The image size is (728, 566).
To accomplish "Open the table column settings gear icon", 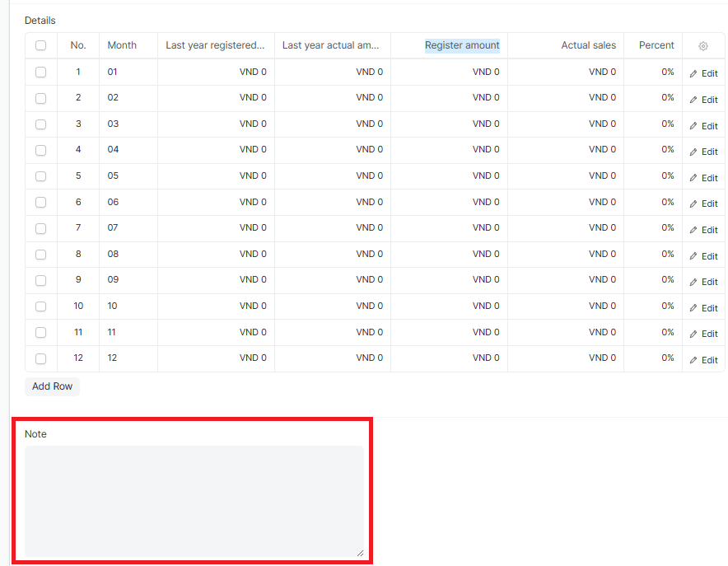I will 703,46.
